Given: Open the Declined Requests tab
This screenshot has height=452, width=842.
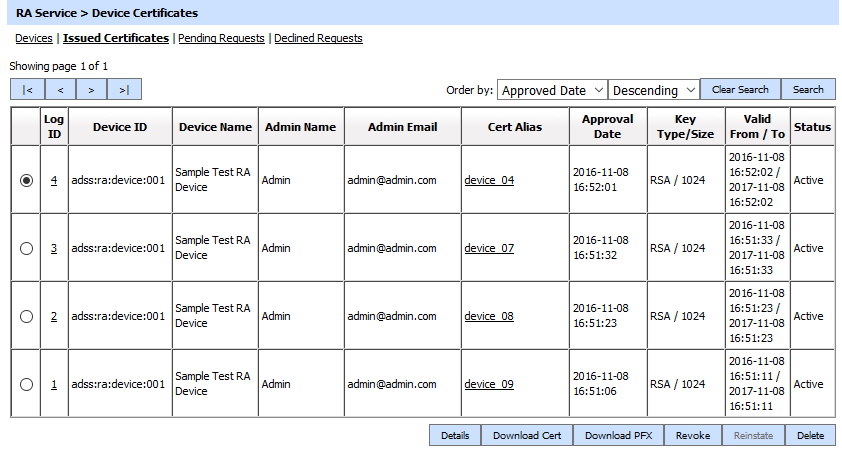Looking at the screenshot, I should click(x=318, y=38).
